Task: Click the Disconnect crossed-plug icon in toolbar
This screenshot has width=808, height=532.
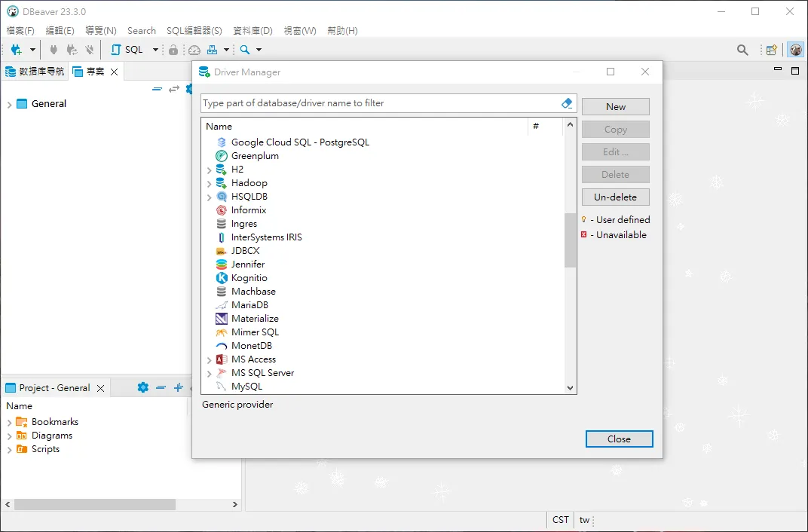Action: 90,50
